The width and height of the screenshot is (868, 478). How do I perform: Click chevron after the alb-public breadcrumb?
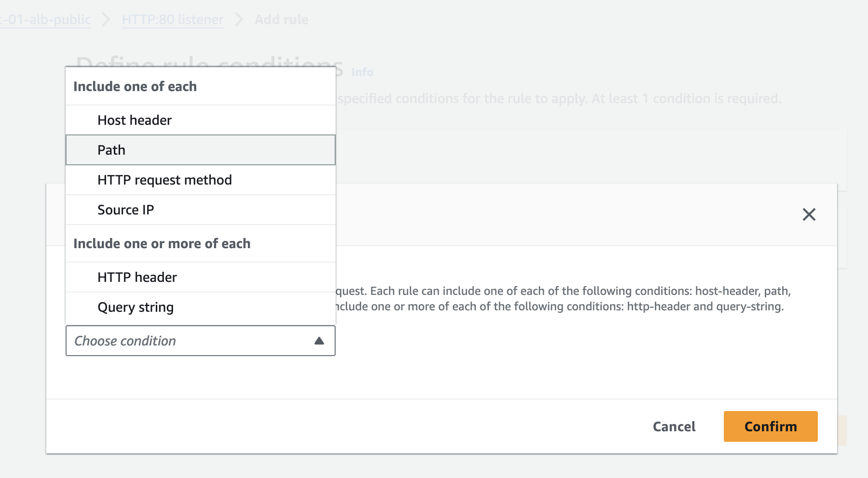coord(106,20)
